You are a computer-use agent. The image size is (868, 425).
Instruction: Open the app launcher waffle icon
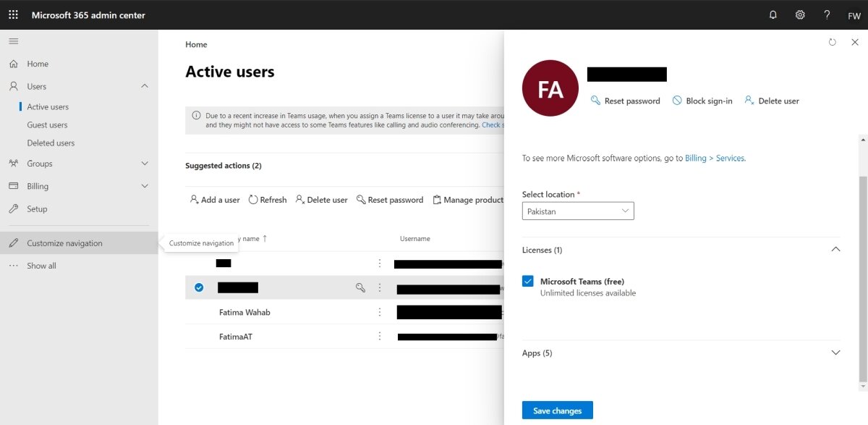click(13, 14)
